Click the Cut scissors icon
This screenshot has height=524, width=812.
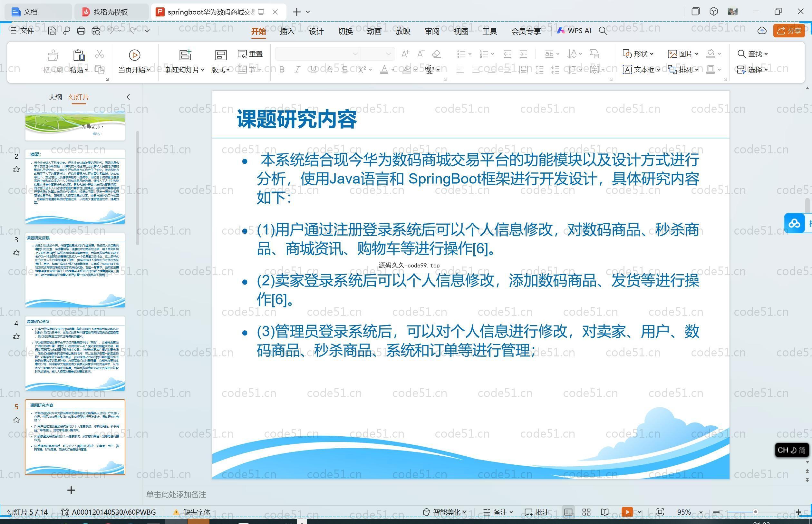pos(99,54)
